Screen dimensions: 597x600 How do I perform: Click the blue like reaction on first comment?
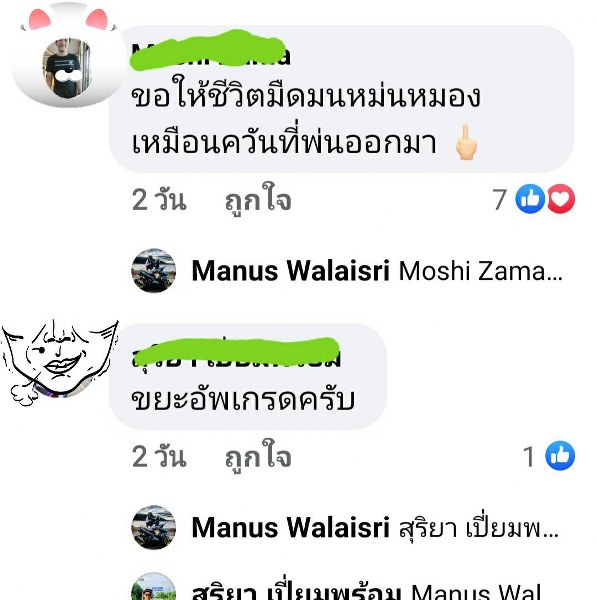click(x=530, y=199)
